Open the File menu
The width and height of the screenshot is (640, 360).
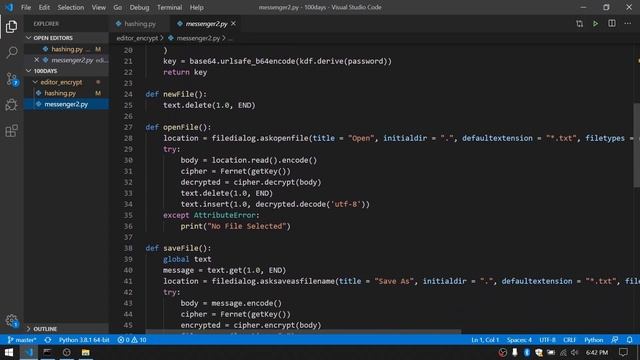pyautogui.click(x=26, y=7)
